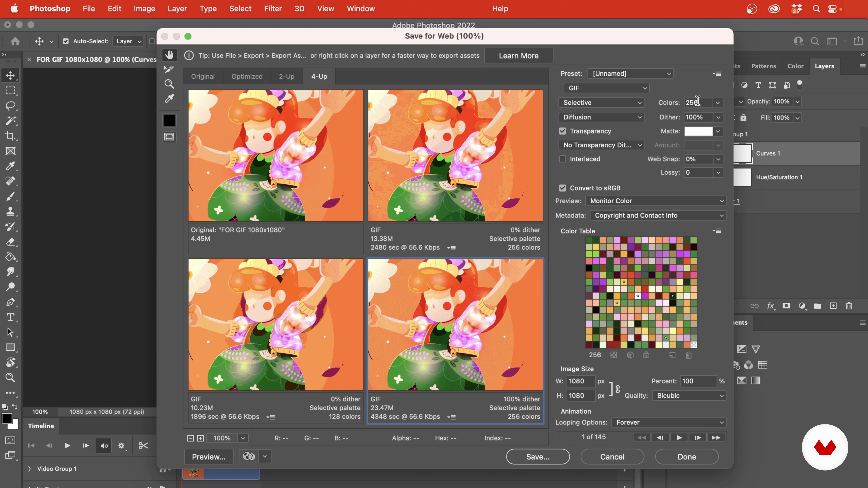Select the Paint Bucket tool

[x=10, y=257]
